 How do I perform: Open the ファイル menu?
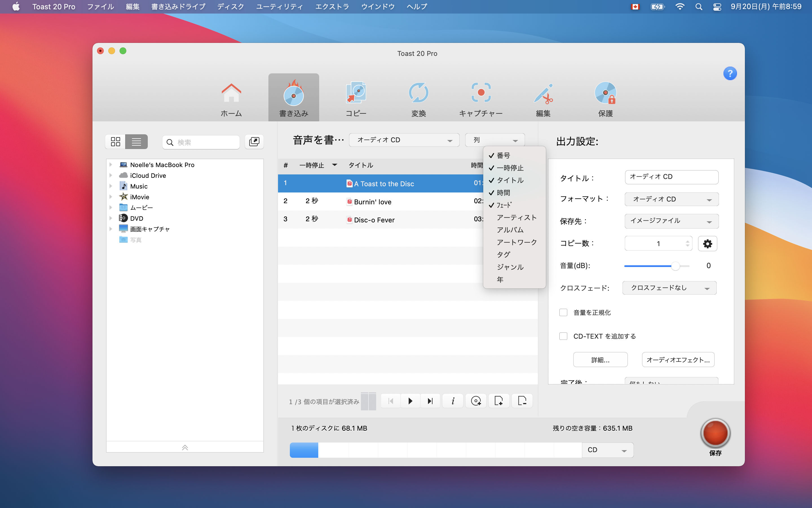coord(100,7)
